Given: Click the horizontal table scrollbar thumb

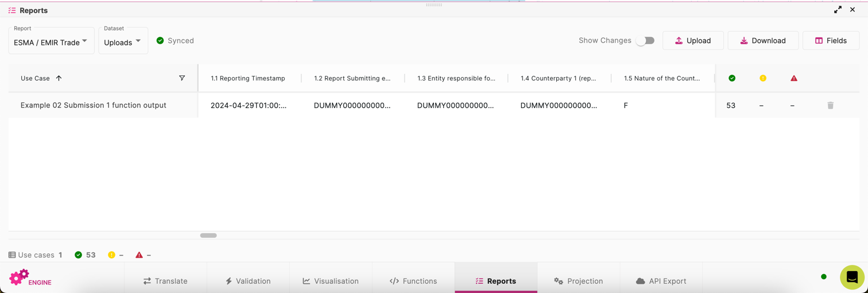Looking at the screenshot, I should (208, 236).
